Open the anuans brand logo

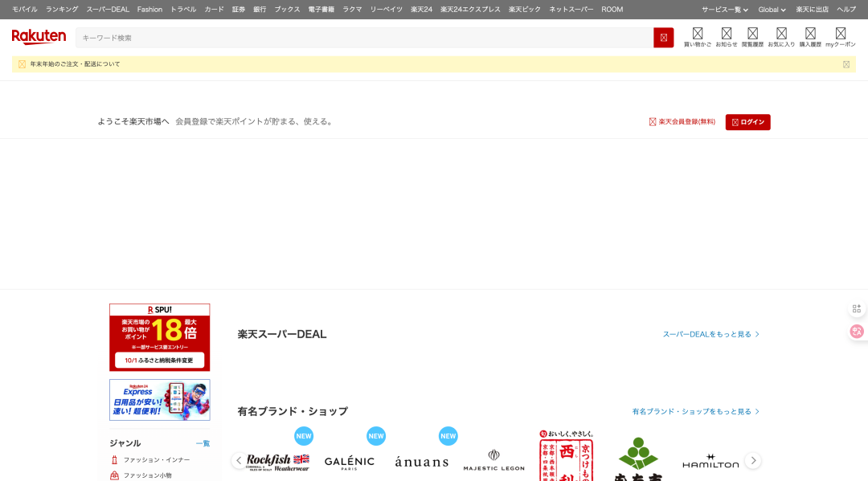pos(421,462)
